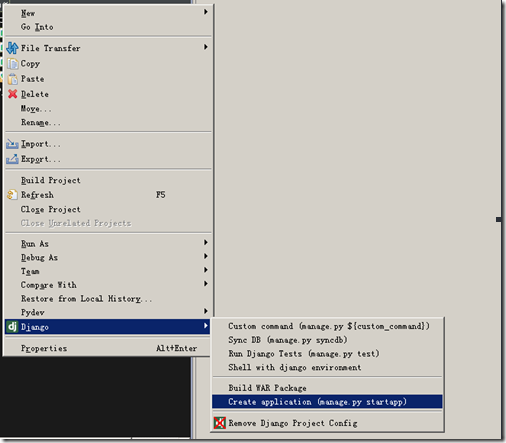Select Create application (manage.py startapp)

pyautogui.click(x=327, y=402)
